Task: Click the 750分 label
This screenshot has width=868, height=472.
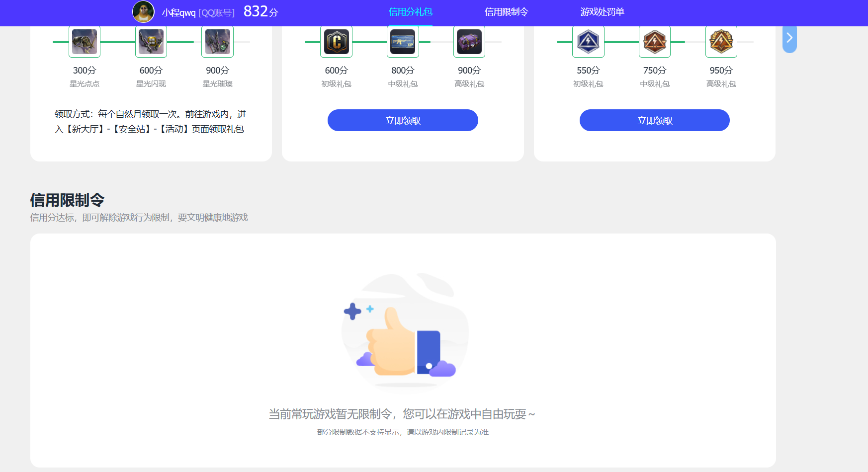Action: point(655,71)
